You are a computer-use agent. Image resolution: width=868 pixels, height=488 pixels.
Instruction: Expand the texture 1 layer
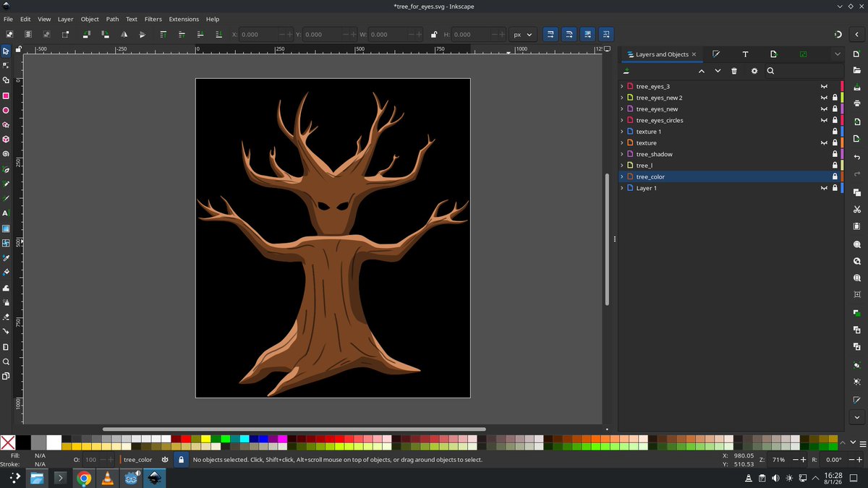pyautogui.click(x=622, y=132)
